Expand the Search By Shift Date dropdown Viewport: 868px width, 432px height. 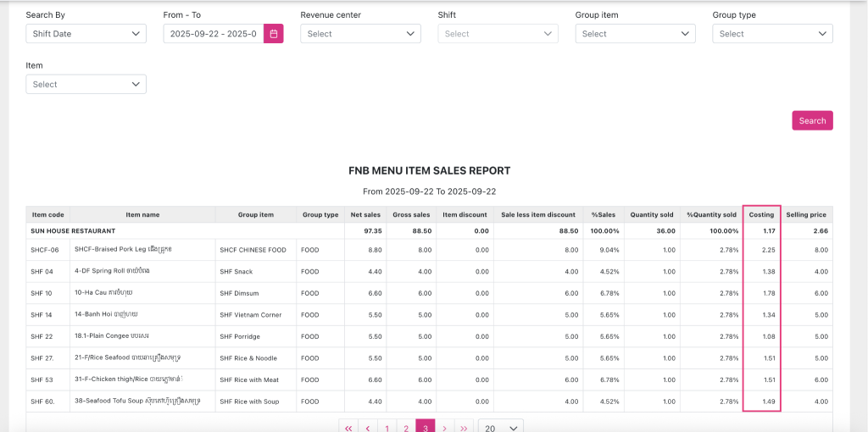pyautogui.click(x=86, y=34)
